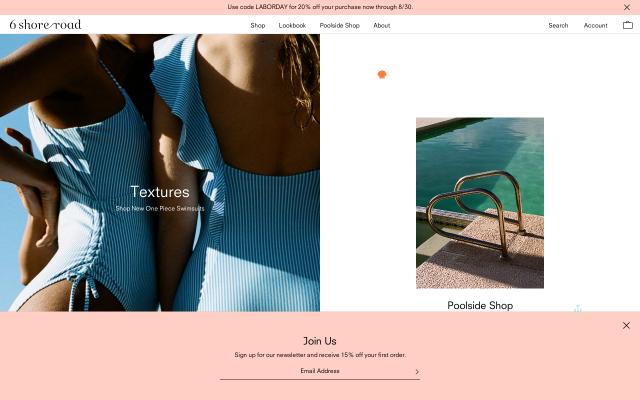The height and width of the screenshot is (400, 640).
Task: Open the shopping cart icon
Action: [x=627, y=25]
